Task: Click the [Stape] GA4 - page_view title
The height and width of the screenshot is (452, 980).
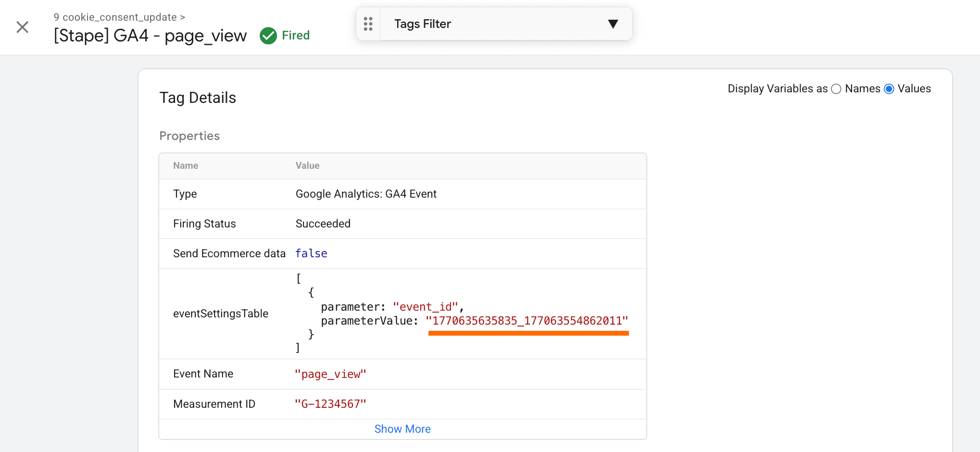Action: click(x=150, y=36)
